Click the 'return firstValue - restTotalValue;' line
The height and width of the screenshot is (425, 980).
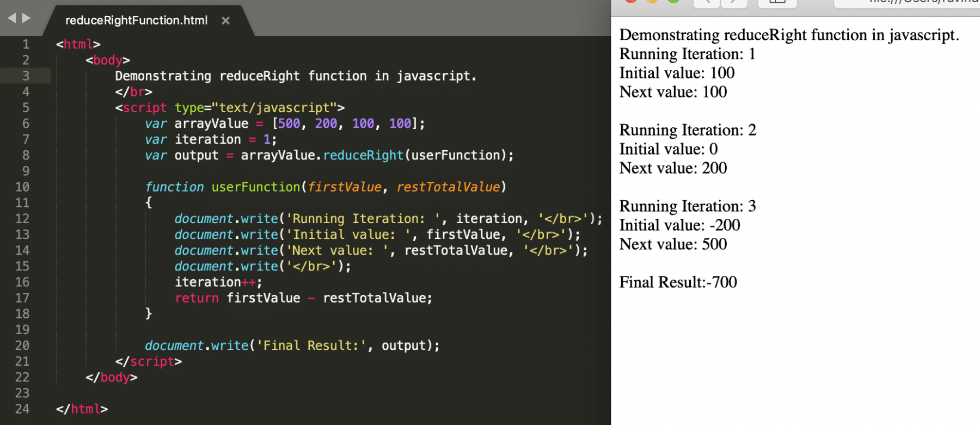click(303, 298)
